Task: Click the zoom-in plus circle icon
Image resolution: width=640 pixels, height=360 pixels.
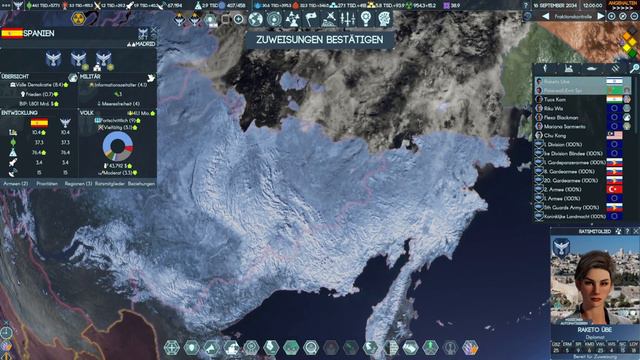Action: (611, 16)
